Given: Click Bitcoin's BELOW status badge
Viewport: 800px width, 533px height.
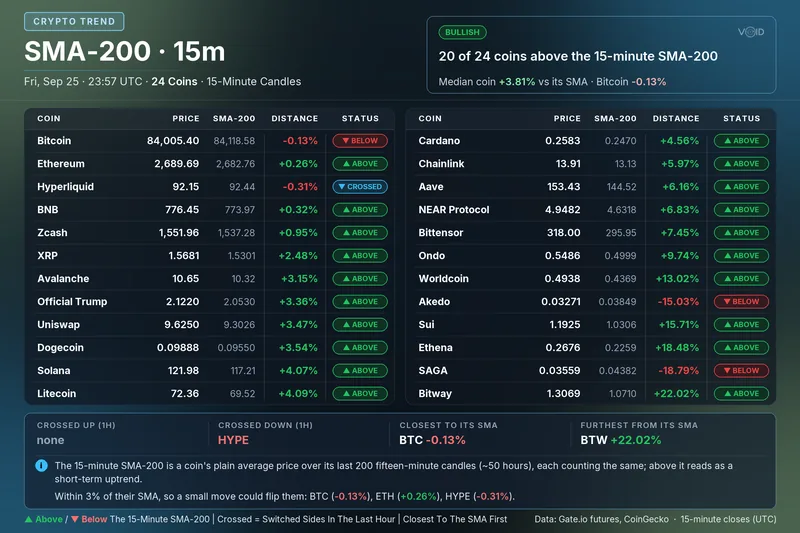Looking at the screenshot, I should coord(360,141).
